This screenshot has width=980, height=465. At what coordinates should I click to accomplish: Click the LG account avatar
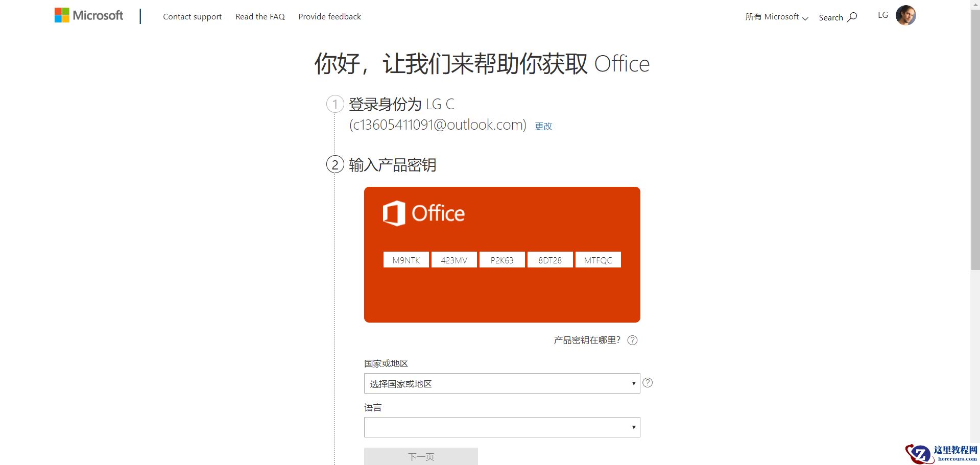click(905, 15)
